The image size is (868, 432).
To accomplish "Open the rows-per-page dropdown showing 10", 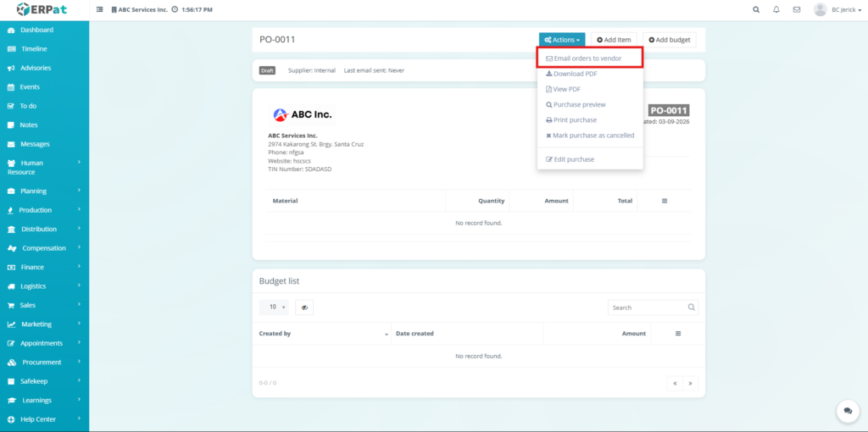I will pos(274,307).
